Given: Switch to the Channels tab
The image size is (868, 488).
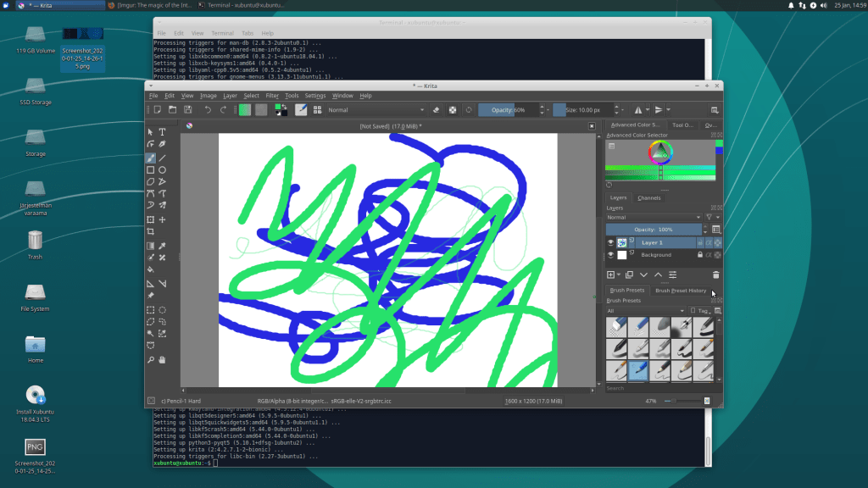Looking at the screenshot, I should pos(649,198).
